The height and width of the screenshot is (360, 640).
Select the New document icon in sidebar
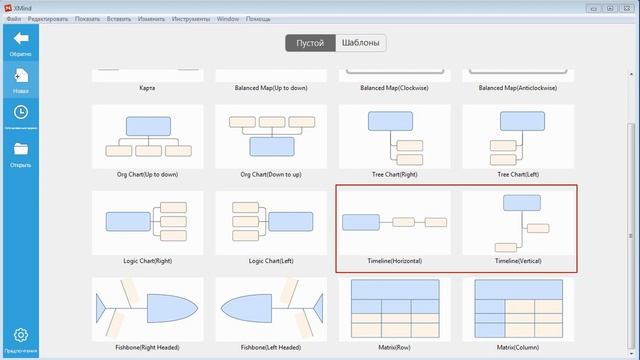[x=21, y=76]
